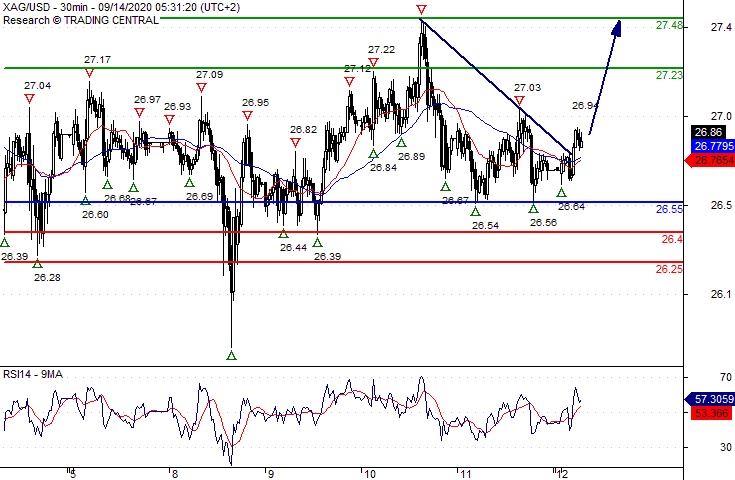Click the green triangle under the lowest spike

tap(232, 355)
